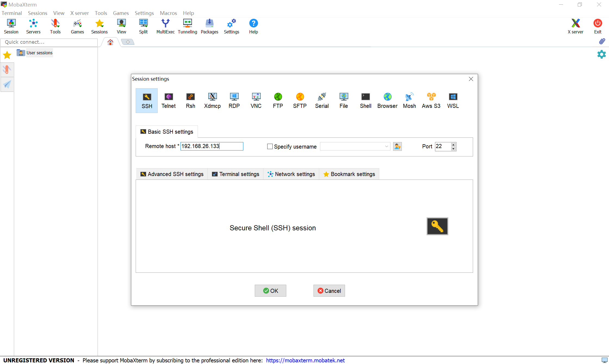Screen dimensions: 609x364
Task: Switch to Network settings tab
Action: coord(291,174)
